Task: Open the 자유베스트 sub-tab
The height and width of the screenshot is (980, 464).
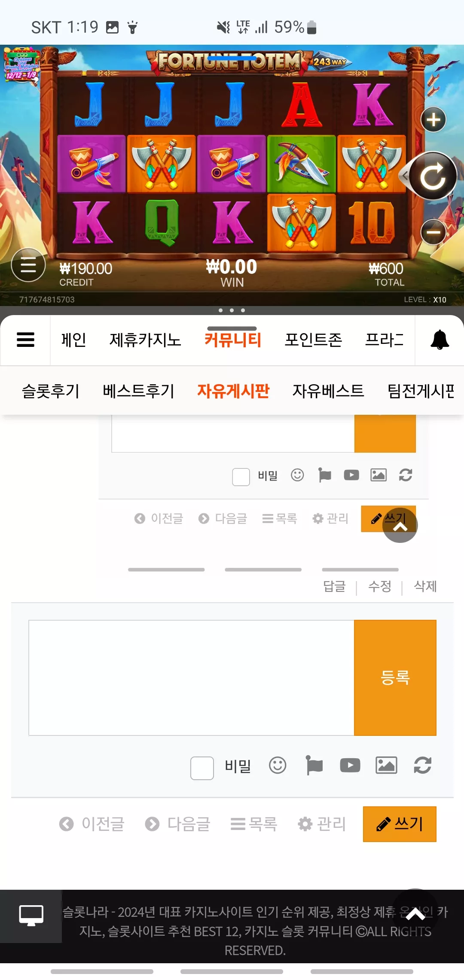Action: [328, 391]
